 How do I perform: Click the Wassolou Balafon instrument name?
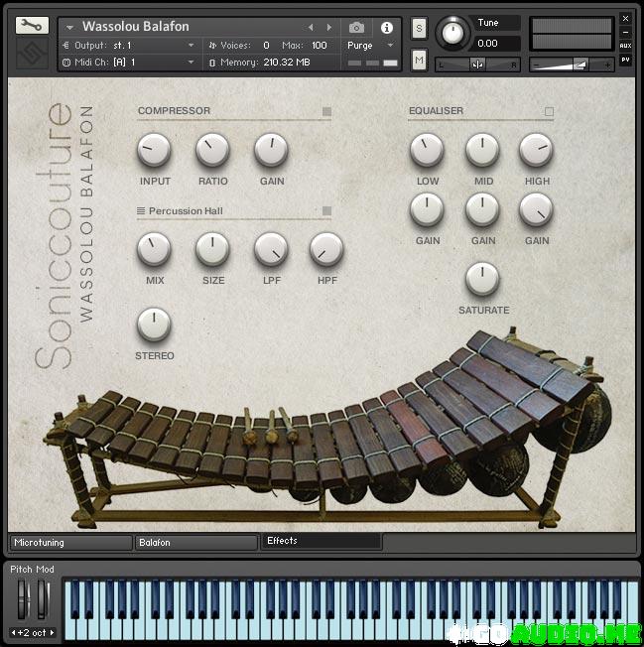pyautogui.click(x=136, y=27)
